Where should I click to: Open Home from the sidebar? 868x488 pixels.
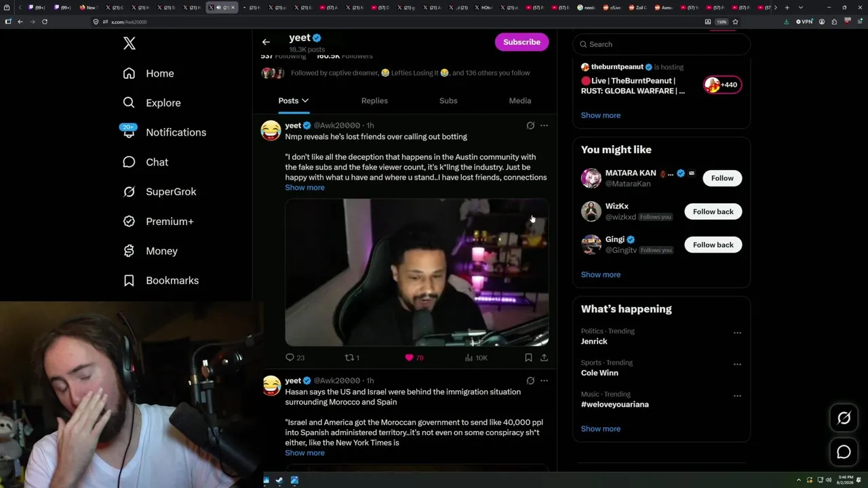click(x=149, y=73)
